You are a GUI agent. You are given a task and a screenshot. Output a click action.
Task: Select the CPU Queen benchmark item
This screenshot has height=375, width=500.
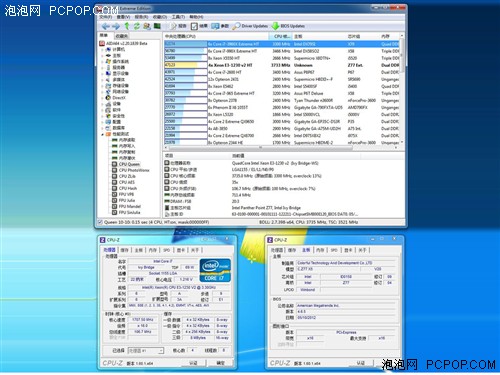pyautogui.click(x=126, y=164)
